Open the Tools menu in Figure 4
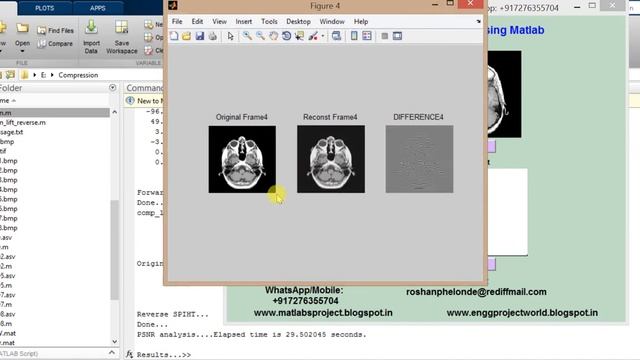Viewport: 640px width, 360px height. pos(269,21)
